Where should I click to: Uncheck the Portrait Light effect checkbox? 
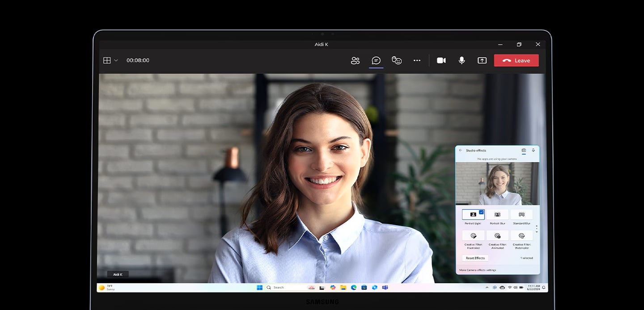point(481,212)
